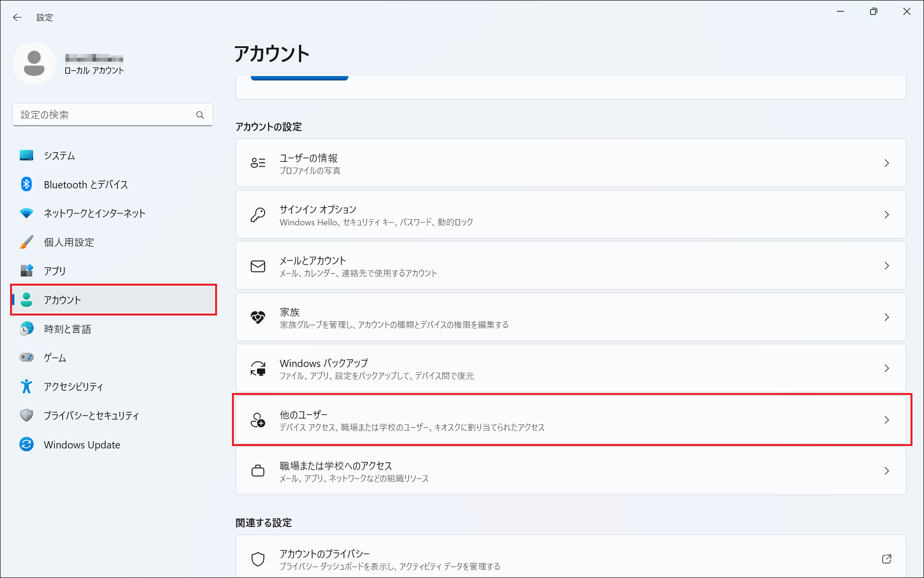
Task: Select システム in the sidebar
Action: click(x=60, y=156)
